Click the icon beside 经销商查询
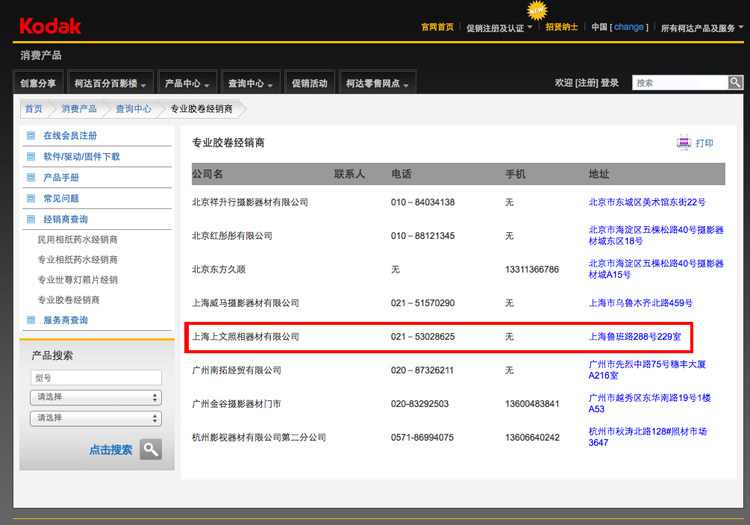This screenshot has height=525, width=750. pyautogui.click(x=31, y=219)
